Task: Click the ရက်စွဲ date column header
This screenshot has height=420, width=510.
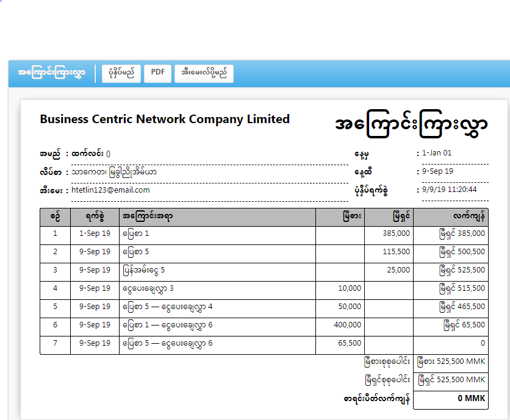Action: pos(95,217)
